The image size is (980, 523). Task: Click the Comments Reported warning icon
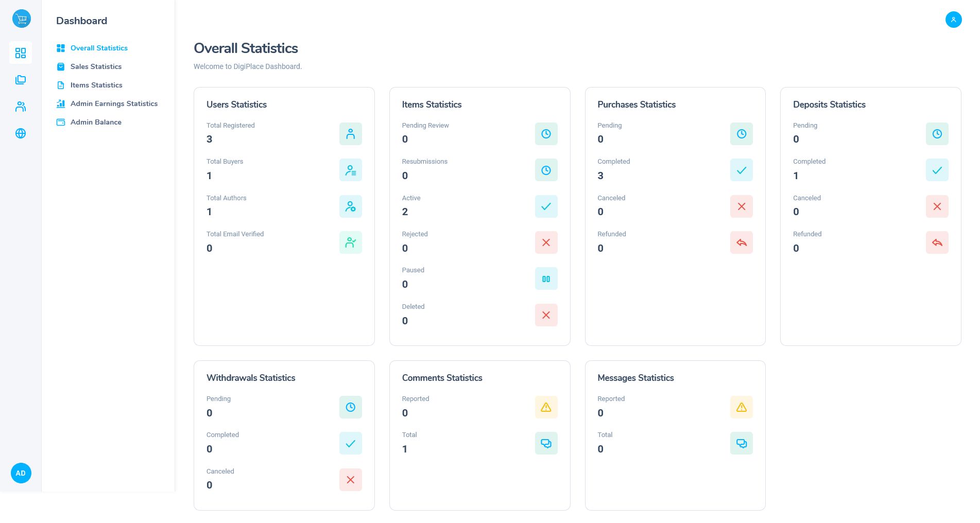(x=546, y=407)
